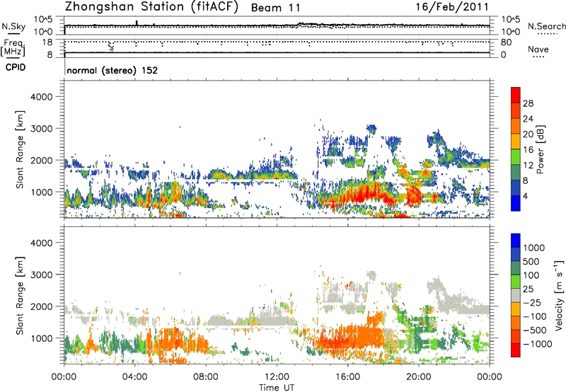Click 2000 on the velocity panel range axis
Image resolution: width=566 pixels, height=392 pixels.
(42, 306)
